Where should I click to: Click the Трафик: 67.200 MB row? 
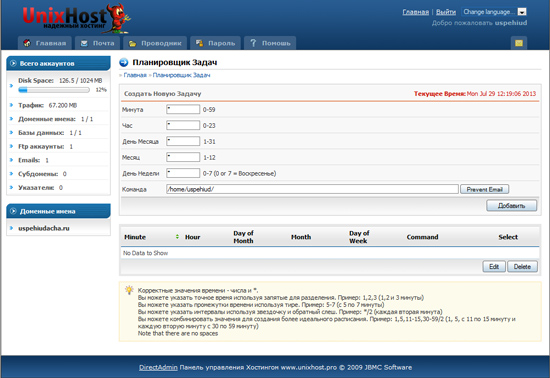click(58, 105)
